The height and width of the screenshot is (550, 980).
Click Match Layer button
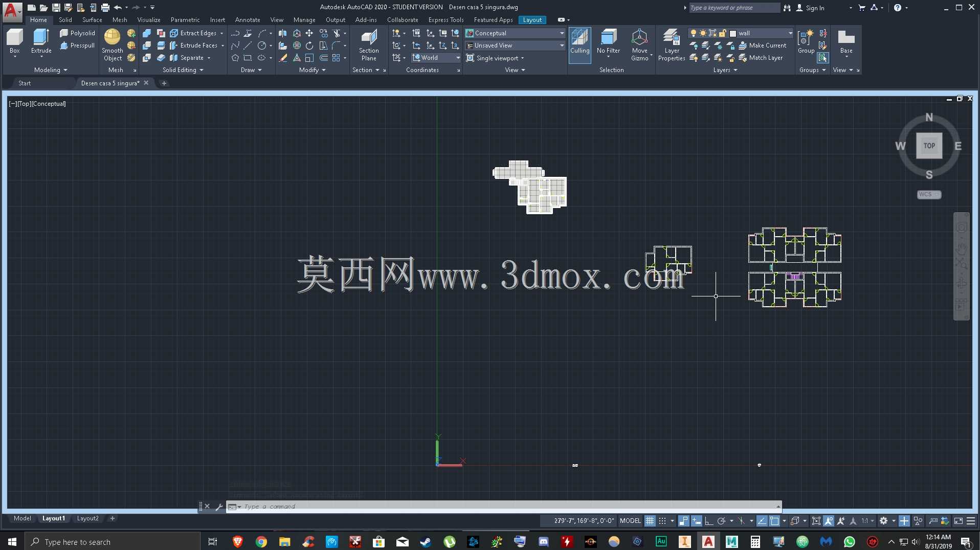(761, 58)
